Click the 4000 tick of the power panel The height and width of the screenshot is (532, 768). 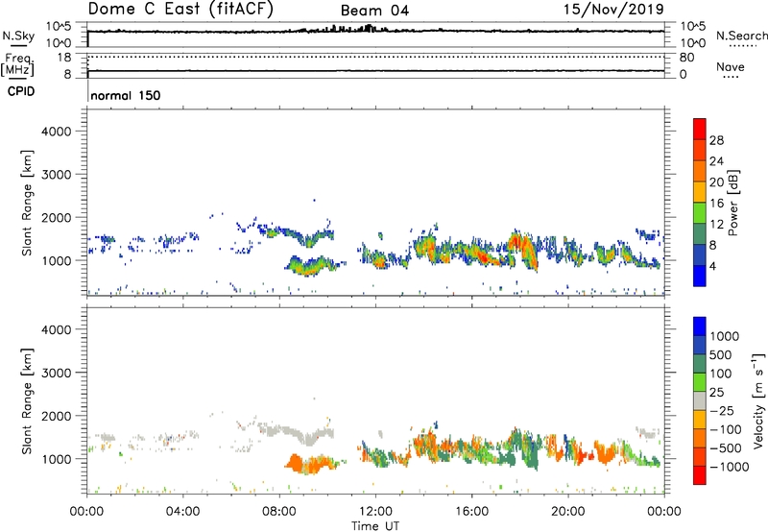coord(56,132)
